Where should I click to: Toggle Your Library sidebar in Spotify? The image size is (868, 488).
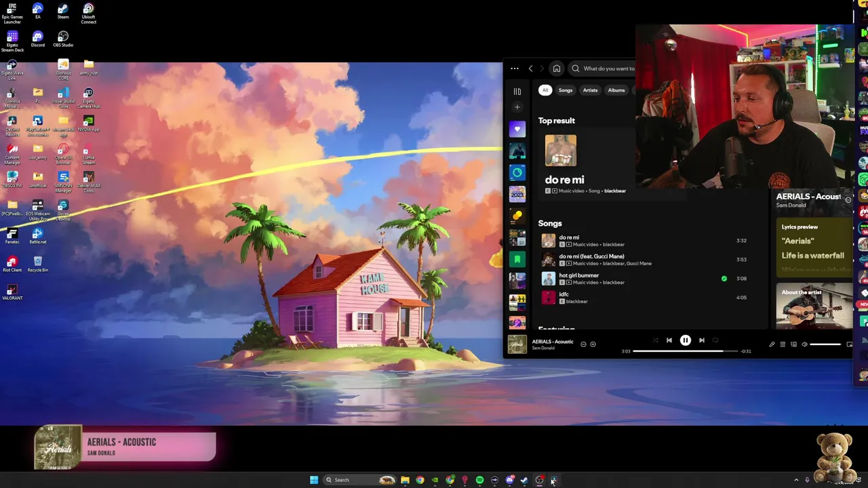tap(517, 91)
